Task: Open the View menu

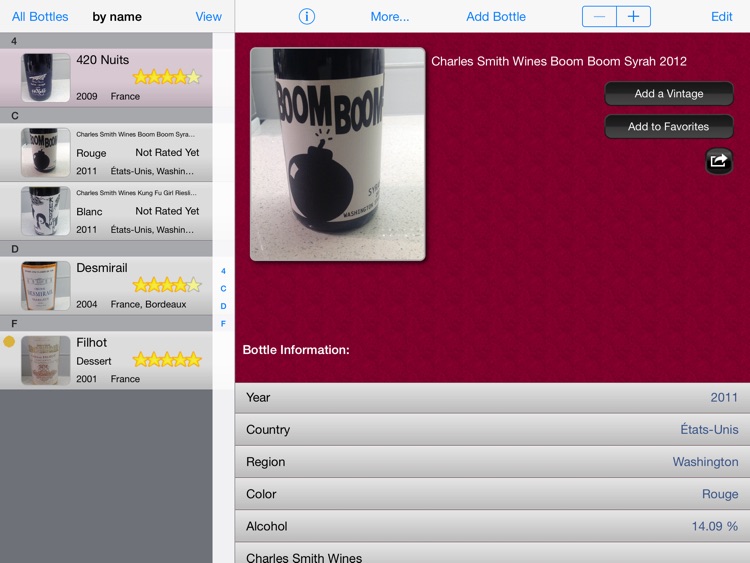Action: 209,17
